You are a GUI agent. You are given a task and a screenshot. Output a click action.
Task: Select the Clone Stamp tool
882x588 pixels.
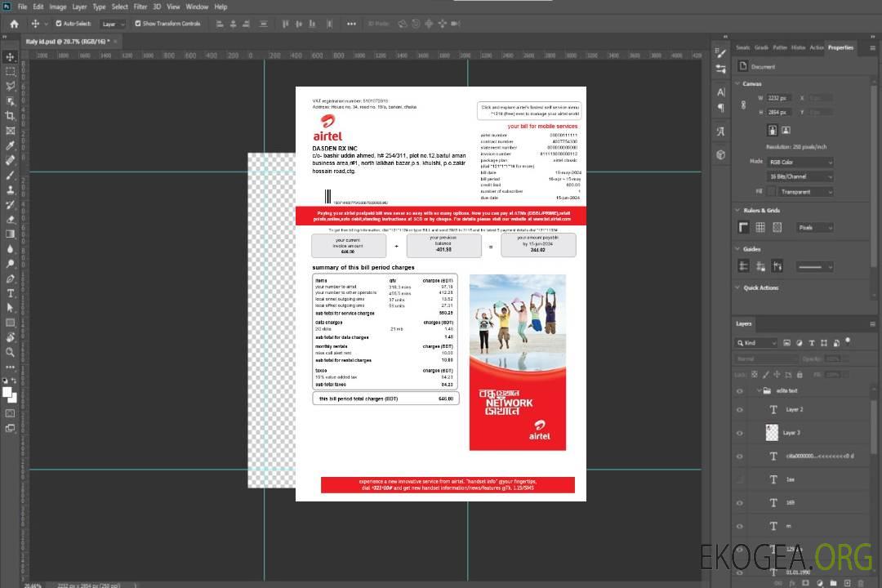click(x=10, y=190)
